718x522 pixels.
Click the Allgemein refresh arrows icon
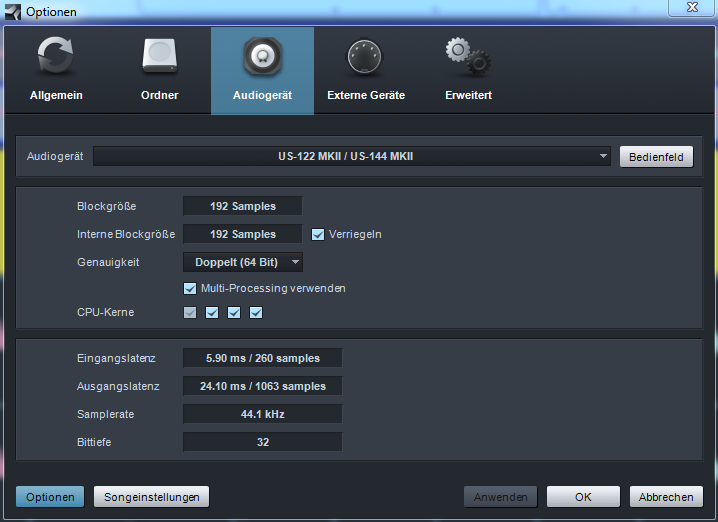click(x=55, y=56)
